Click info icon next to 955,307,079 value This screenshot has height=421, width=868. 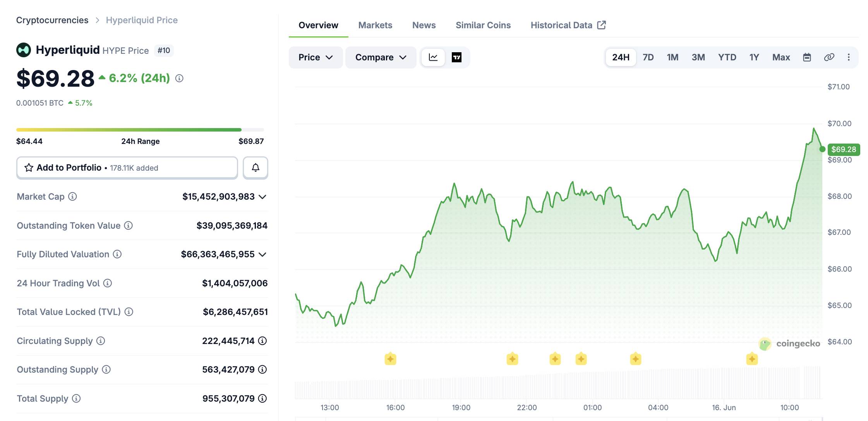pyautogui.click(x=262, y=399)
